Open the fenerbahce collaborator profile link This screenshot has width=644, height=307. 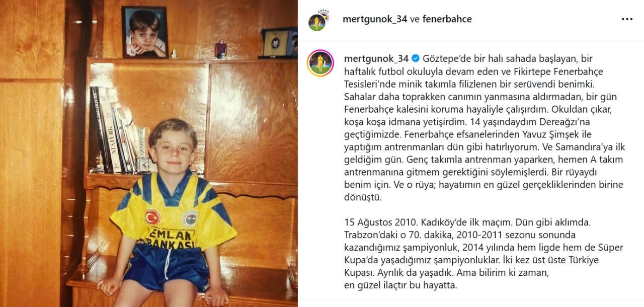click(x=447, y=19)
